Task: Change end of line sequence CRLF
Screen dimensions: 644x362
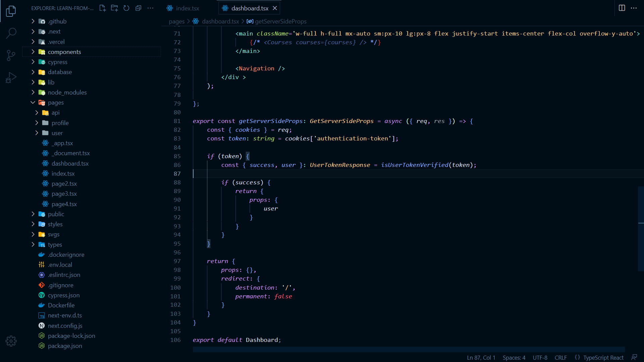Action: pyautogui.click(x=560, y=358)
